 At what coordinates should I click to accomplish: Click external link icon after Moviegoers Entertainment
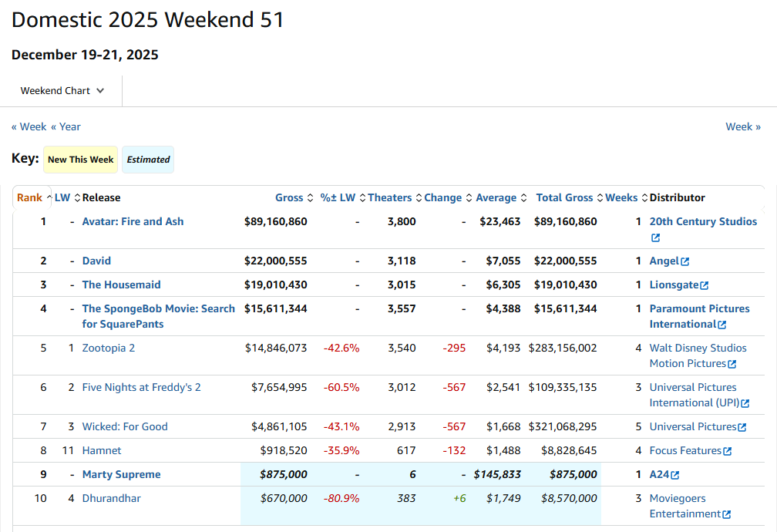(726, 515)
